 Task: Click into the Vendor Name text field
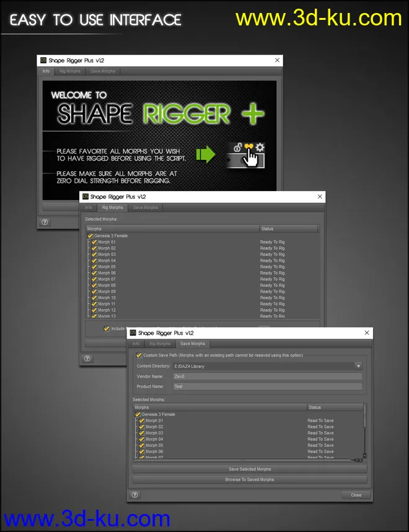[266, 376]
